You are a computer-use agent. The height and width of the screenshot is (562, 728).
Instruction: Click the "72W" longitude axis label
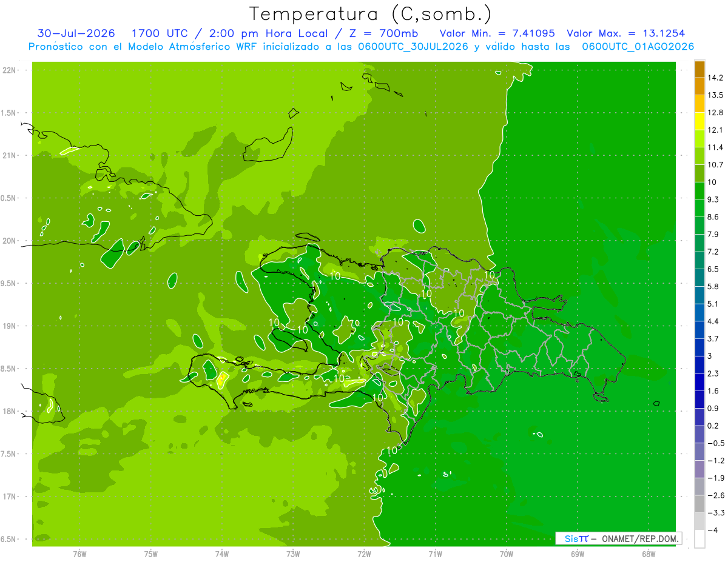pos(364,554)
